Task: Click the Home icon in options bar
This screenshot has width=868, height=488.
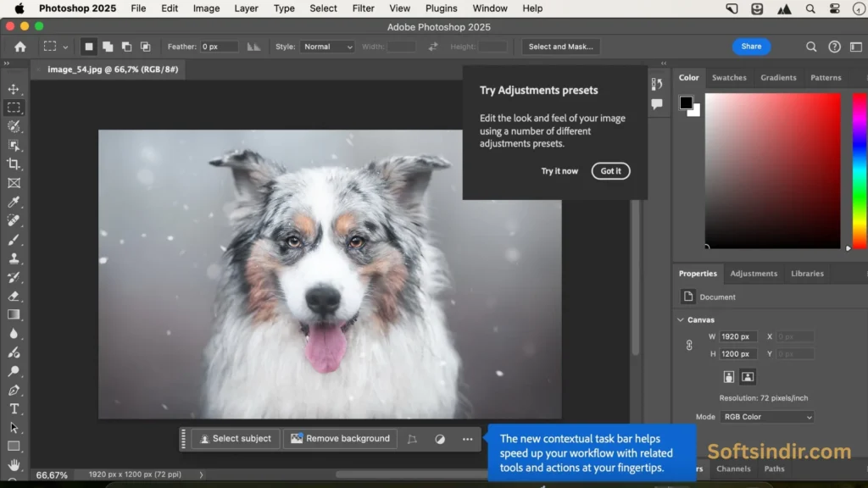Action: [20, 47]
